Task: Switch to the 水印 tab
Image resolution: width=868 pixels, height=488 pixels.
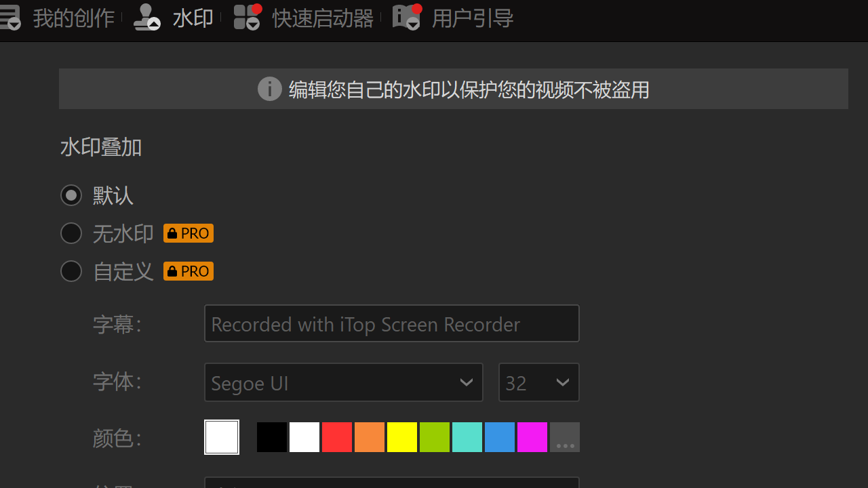Action: [193, 18]
